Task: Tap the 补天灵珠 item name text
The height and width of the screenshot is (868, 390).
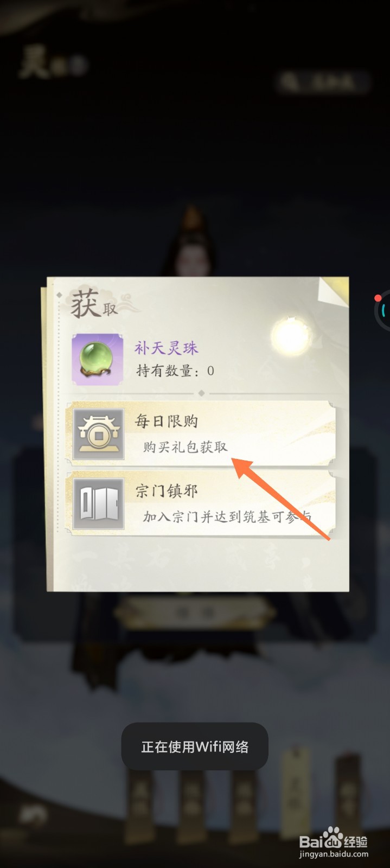Action: (167, 348)
